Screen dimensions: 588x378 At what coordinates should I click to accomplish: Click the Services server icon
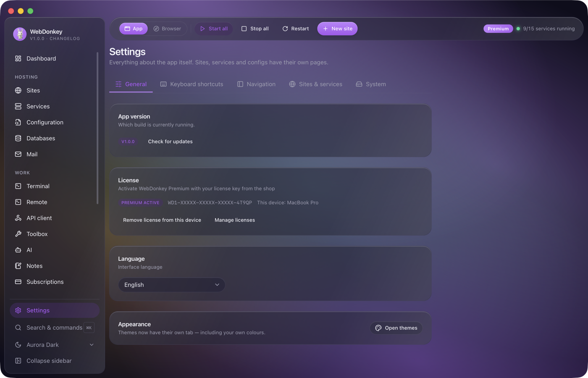coord(18,106)
